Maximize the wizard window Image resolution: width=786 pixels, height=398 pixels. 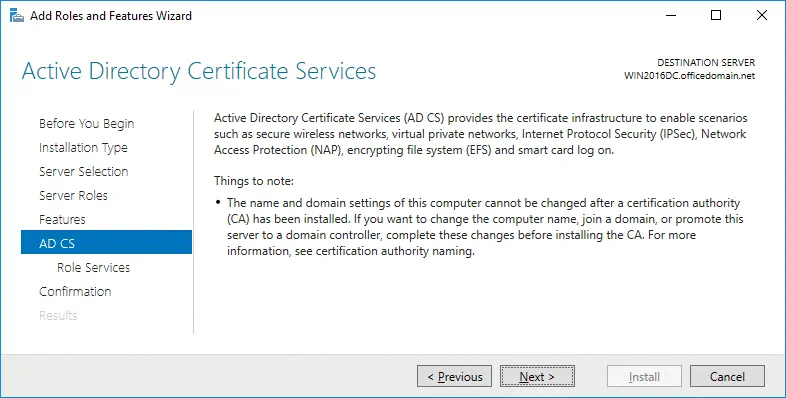click(716, 16)
